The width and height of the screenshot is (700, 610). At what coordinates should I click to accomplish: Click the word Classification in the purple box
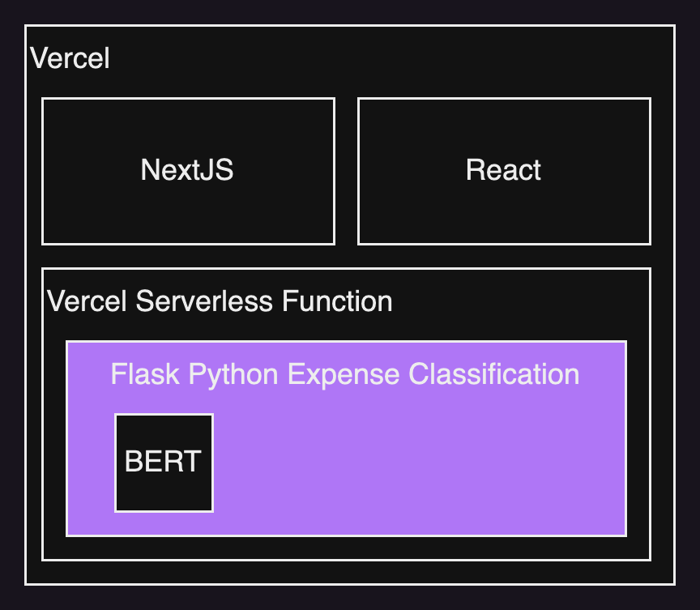tap(493, 374)
